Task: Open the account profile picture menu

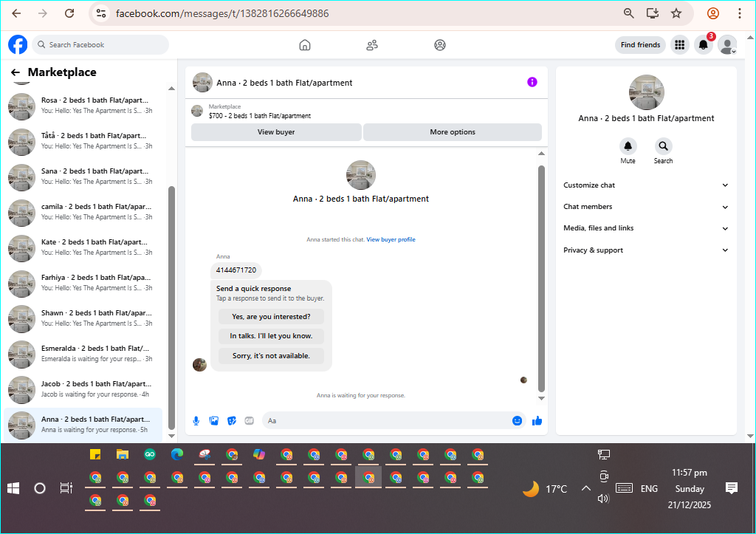Action: click(727, 45)
